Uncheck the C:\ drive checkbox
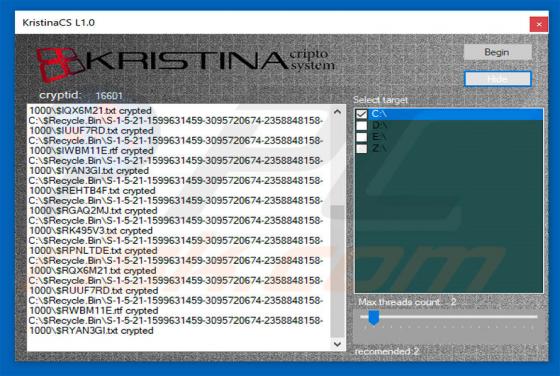This screenshot has height=376, width=560. (361, 114)
